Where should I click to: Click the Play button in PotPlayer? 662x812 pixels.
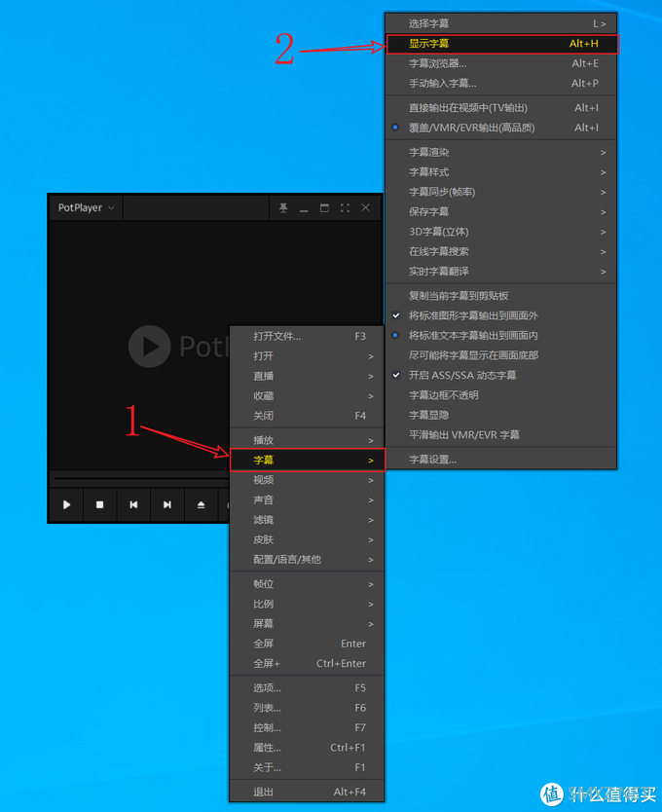click(67, 504)
